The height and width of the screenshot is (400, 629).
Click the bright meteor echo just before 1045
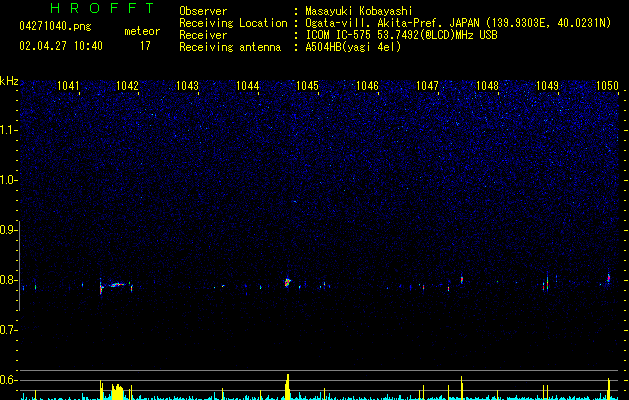tap(287, 282)
